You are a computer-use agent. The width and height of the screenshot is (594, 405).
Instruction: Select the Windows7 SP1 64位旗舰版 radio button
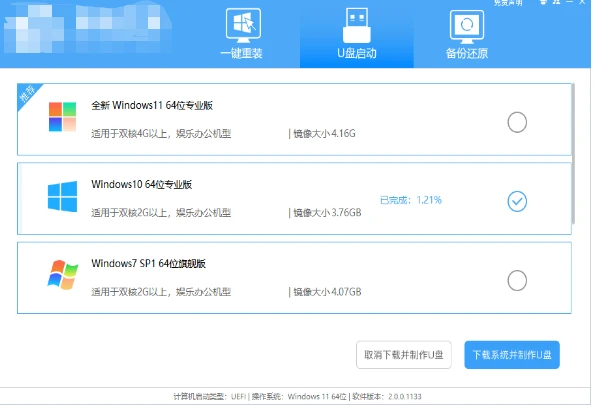coord(517,280)
